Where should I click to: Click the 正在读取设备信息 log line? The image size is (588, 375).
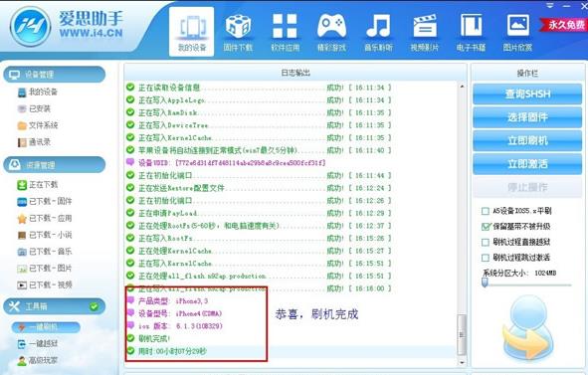(x=259, y=88)
